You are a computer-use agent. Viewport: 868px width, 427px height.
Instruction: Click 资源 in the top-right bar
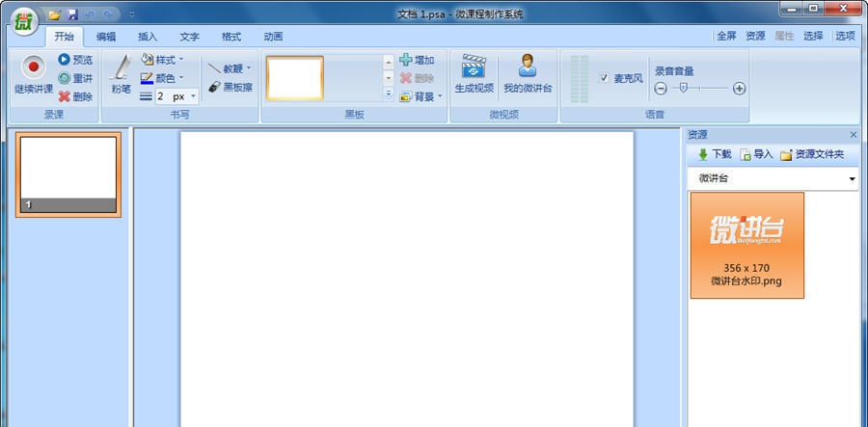coord(755,36)
